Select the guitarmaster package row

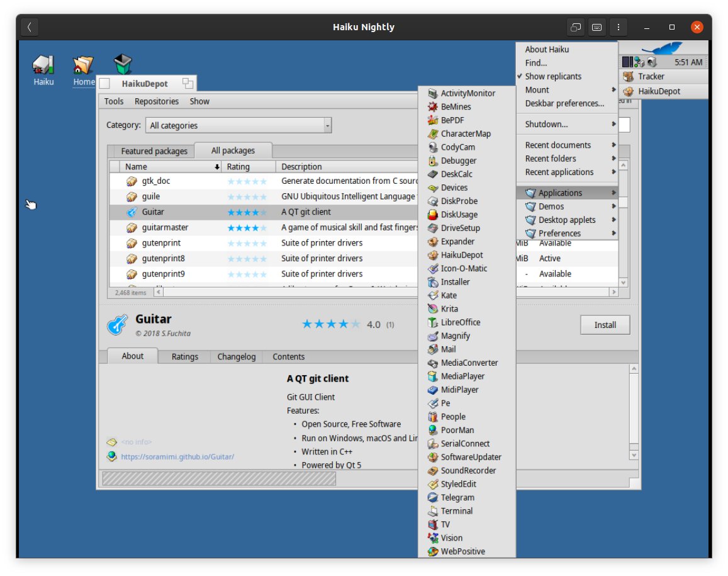coord(264,227)
